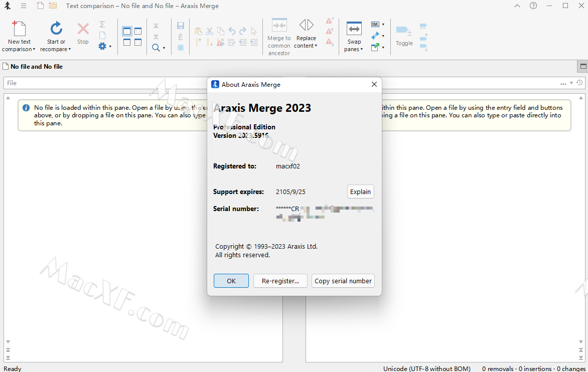Image resolution: width=588 pixels, height=372 pixels.
Task: Click the blue opposing arrows icon
Action: [375, 36]
